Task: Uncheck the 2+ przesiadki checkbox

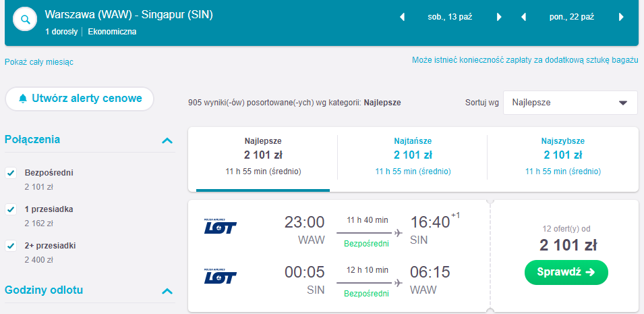Action: coord(11,246)
